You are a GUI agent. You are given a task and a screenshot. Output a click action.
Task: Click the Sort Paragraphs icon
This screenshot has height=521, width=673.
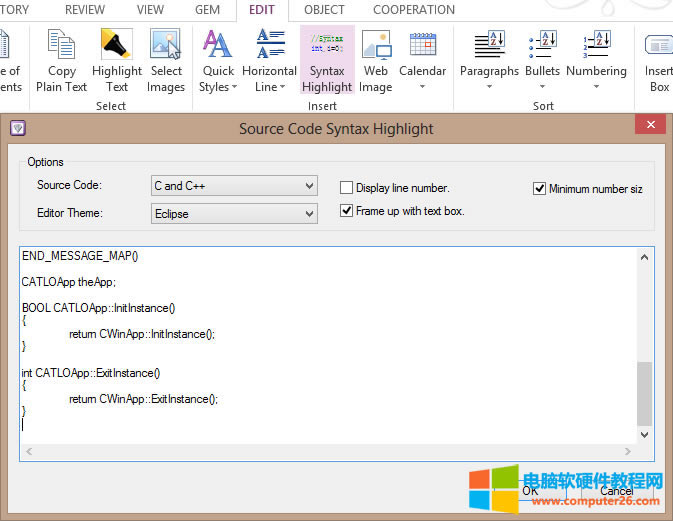[489, 45]
